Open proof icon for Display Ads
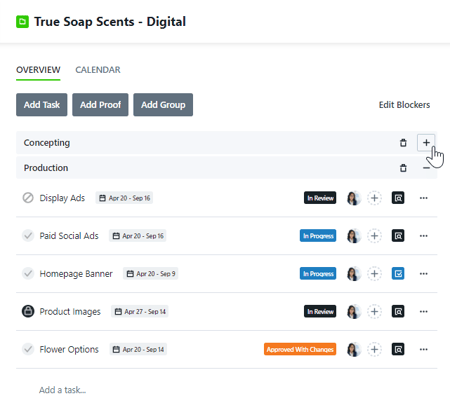Viewport: 450px width, 410px height. pyautogui.click(x=398, y=198)
